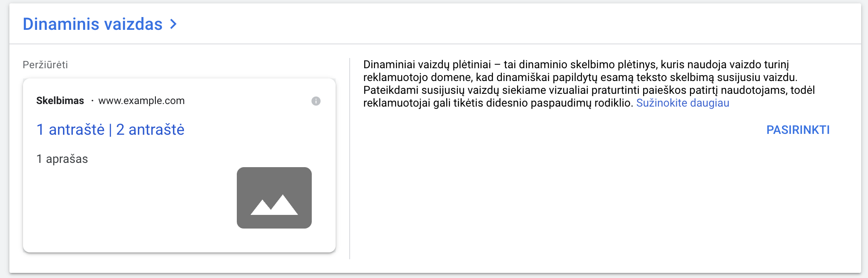Click the horizontal divider under the card header
Viewport: 868px width, 278px height.
tap(435, 43)
